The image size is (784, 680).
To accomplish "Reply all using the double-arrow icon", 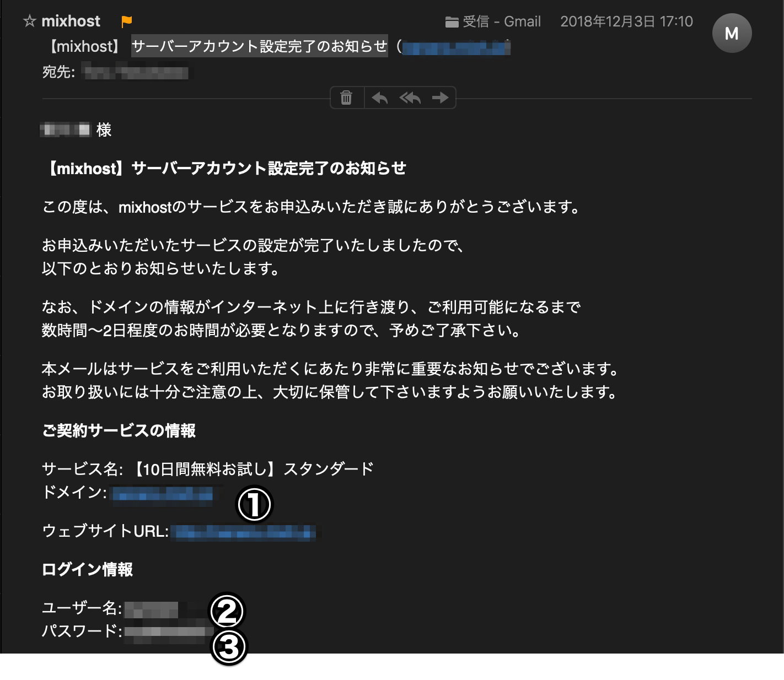I will point(410,98).
